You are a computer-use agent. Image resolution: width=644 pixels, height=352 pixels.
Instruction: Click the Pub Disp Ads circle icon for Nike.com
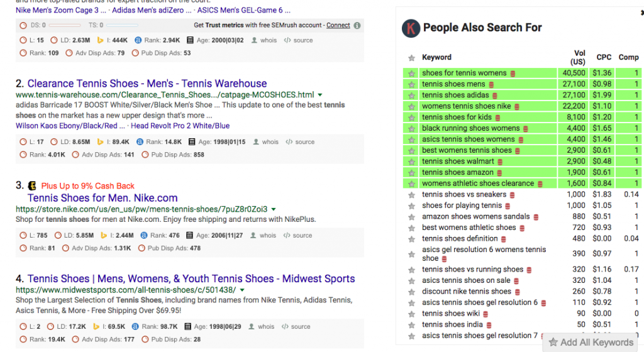(142, 248)
